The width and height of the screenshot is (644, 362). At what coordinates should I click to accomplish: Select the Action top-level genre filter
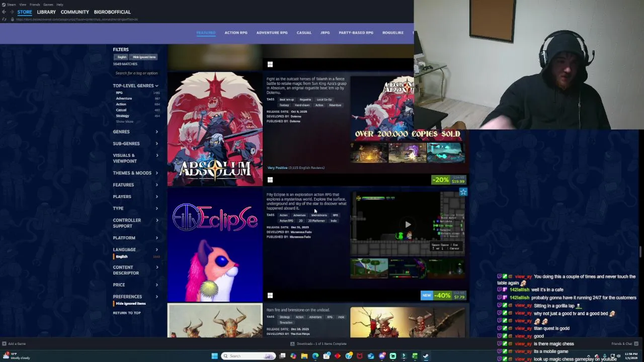[x=121, y=104]
